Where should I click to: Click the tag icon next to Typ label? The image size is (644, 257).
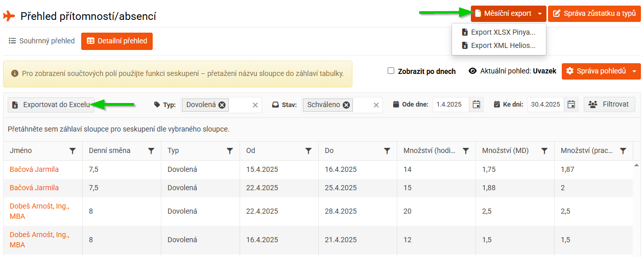[157, 105]
